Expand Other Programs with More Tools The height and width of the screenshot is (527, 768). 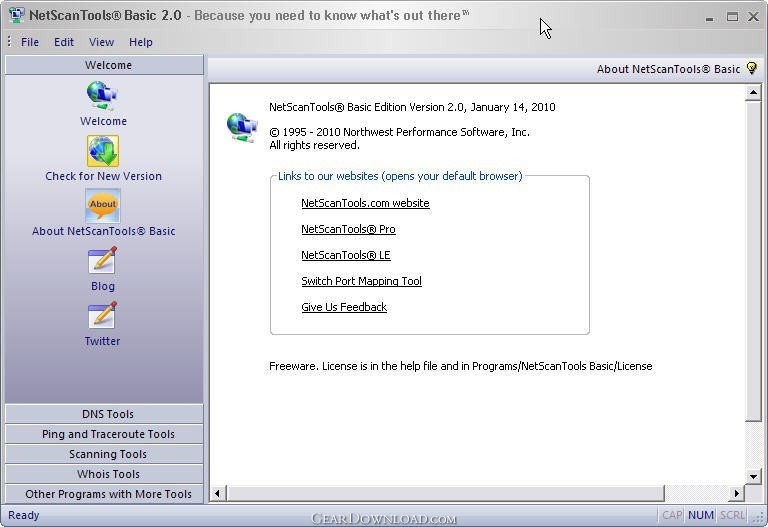pyautogui.click(x=104, y=494)
